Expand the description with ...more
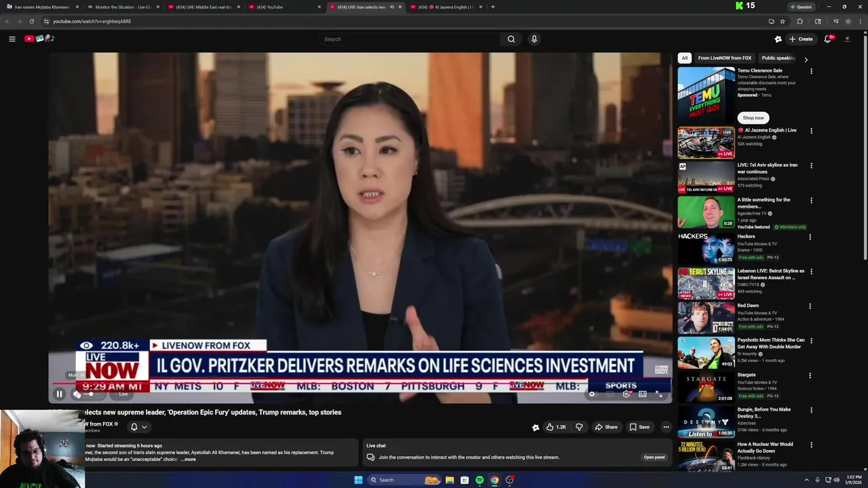This screenshot has width=868, height=488. tap(189, 460)
